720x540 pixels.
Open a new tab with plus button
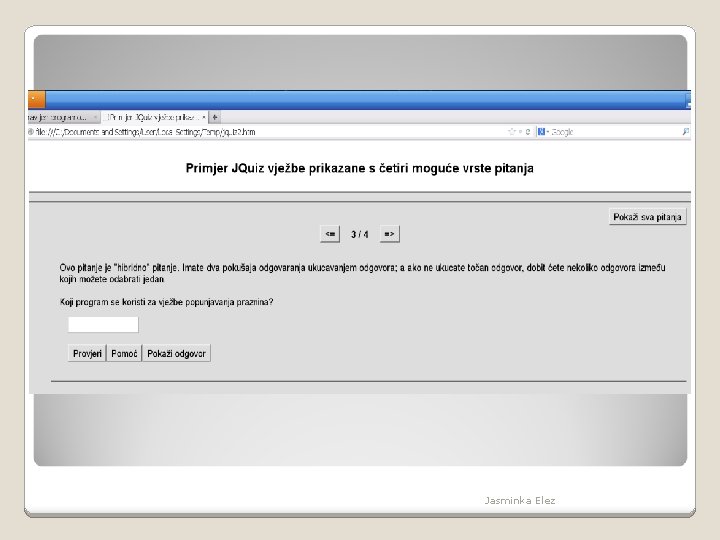[214, 118]
